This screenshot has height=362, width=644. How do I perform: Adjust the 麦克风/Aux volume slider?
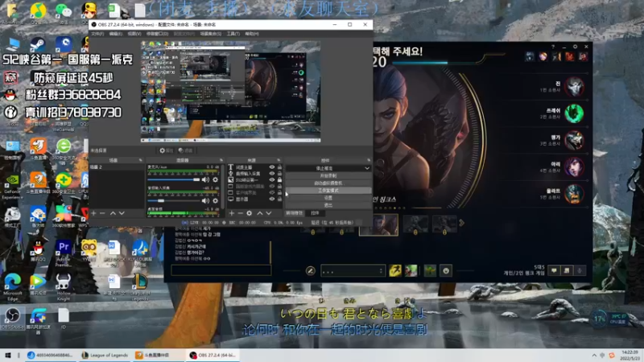tap(173, 179)
